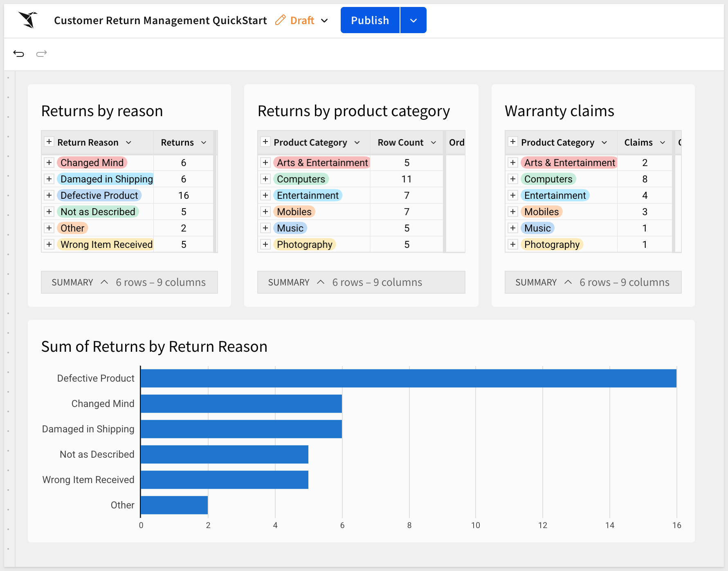Open the Publish options dropdown arrow
The image size is (728, 571).
[413, 20]
